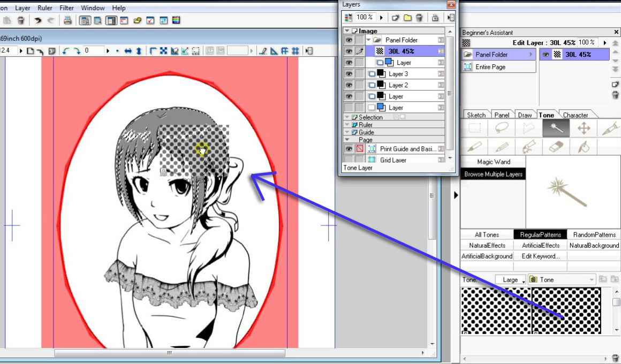Expand the Selection section in Layers panel
The image size is (621, 364).
(x=347, y=117)
